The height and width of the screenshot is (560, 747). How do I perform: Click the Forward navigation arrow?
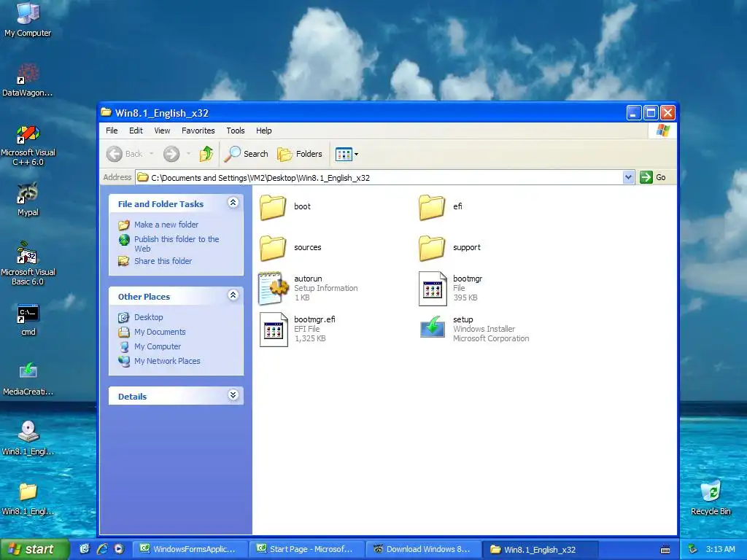(x=171, y=154)
